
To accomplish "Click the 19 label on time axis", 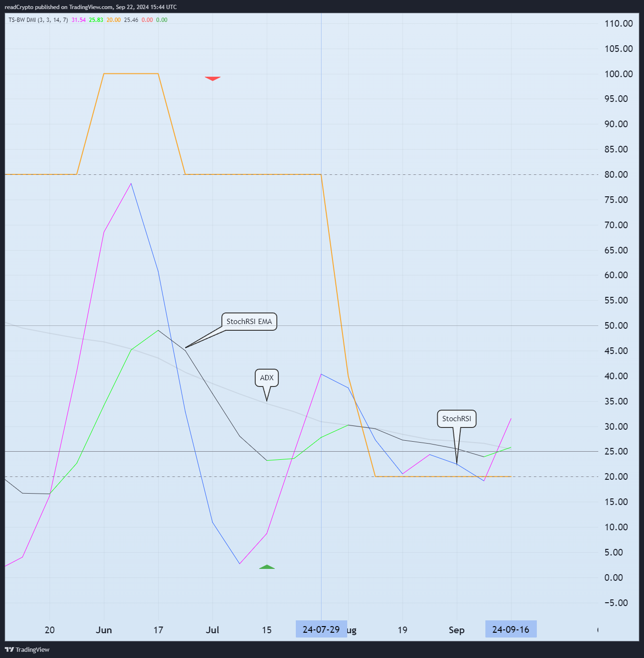I will point(402,630).
